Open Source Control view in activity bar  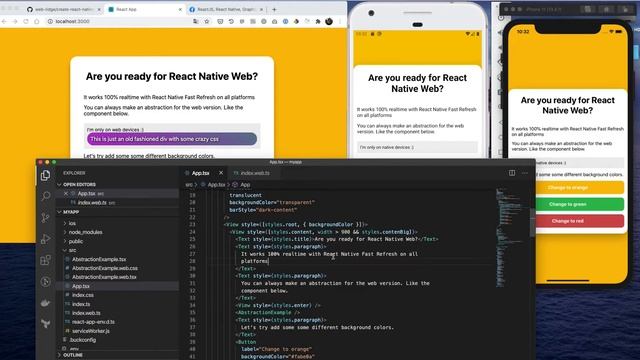(x=45, y=218)
